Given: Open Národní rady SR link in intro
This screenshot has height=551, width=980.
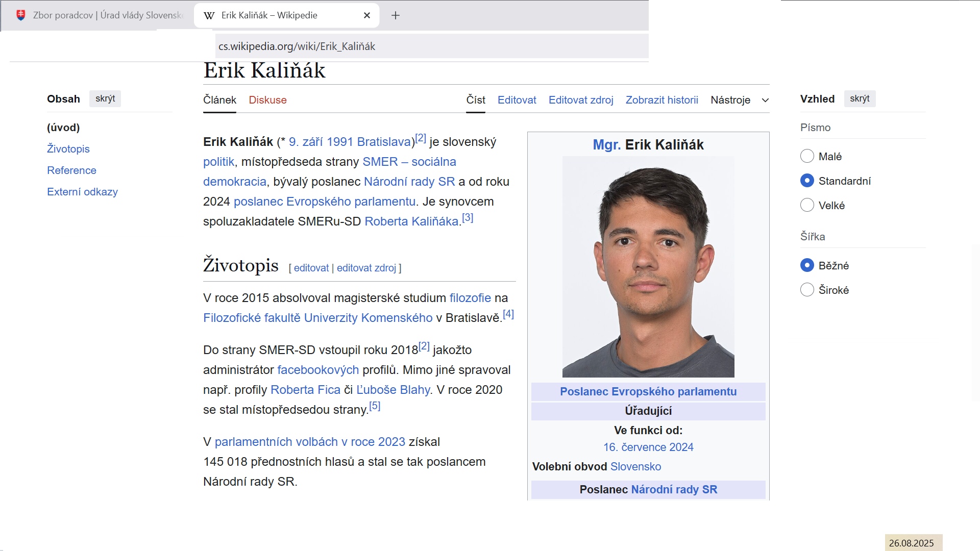Looking at the screenshot, I should 409,182.
